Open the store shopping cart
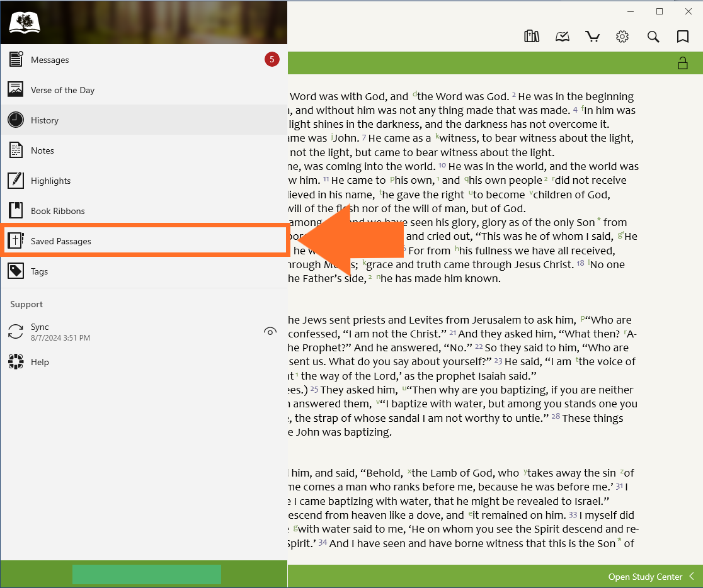This screenshot has height=588, width=703. [592, 37]
